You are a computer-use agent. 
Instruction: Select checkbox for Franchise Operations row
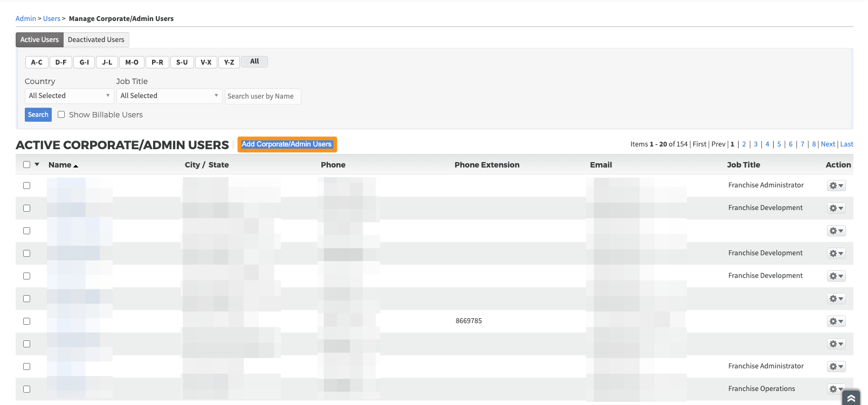[x=26, y=389]
